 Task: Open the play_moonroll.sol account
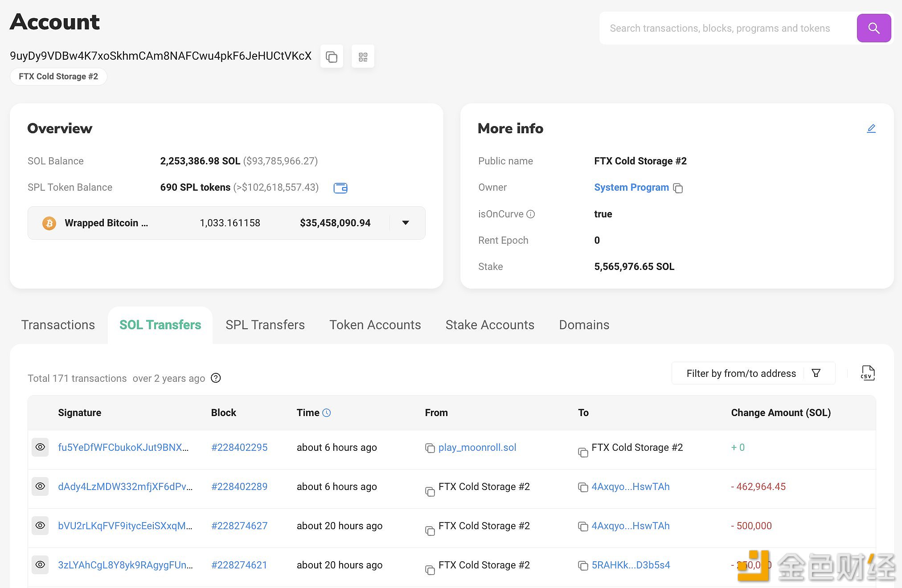coord(477,447)
